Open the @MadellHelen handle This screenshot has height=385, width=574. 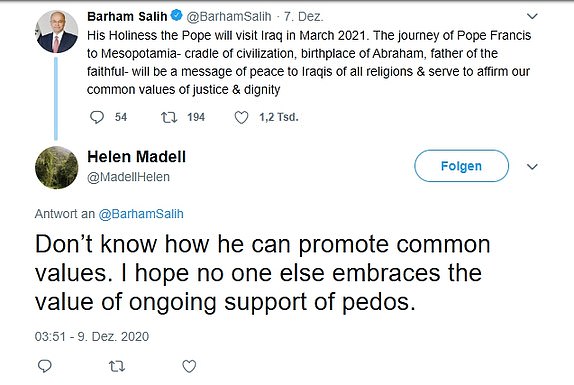[128, 177]
